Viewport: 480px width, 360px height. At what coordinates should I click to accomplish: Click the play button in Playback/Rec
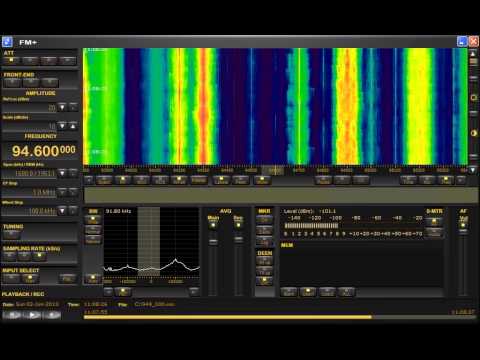[32, 315]
